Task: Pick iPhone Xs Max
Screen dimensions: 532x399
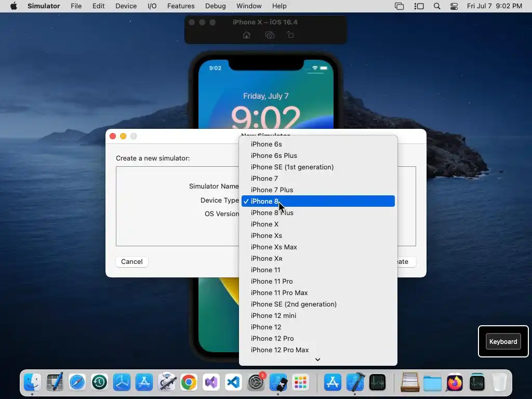Action: click(x=318, y=247)
